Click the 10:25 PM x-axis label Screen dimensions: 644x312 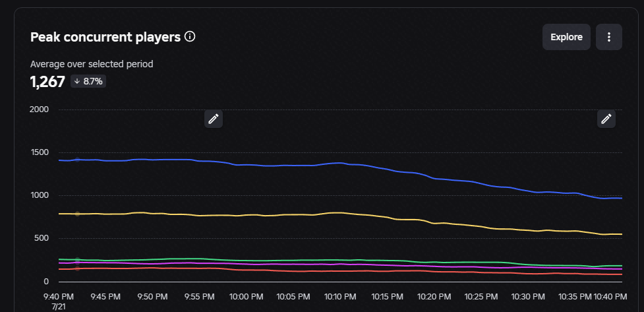click(x=481, y=296)
